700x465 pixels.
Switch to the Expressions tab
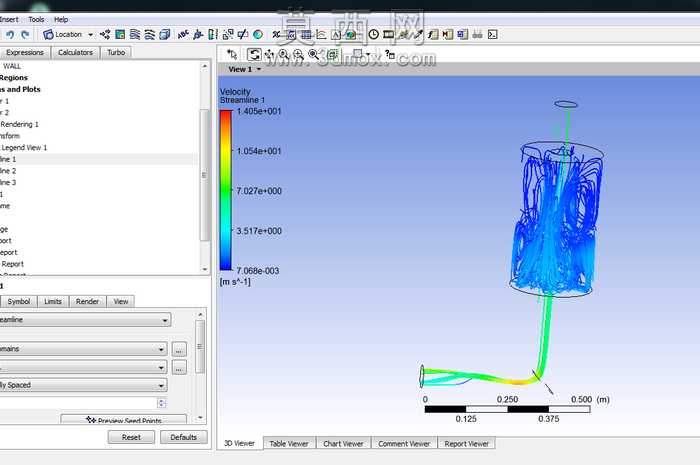(x=25, y=52)
